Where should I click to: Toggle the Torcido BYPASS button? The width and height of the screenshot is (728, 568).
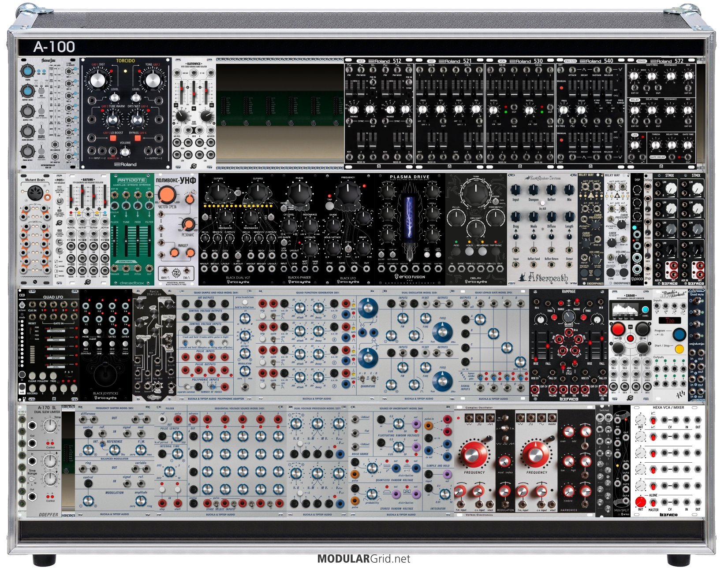click(x=138, y=138)
